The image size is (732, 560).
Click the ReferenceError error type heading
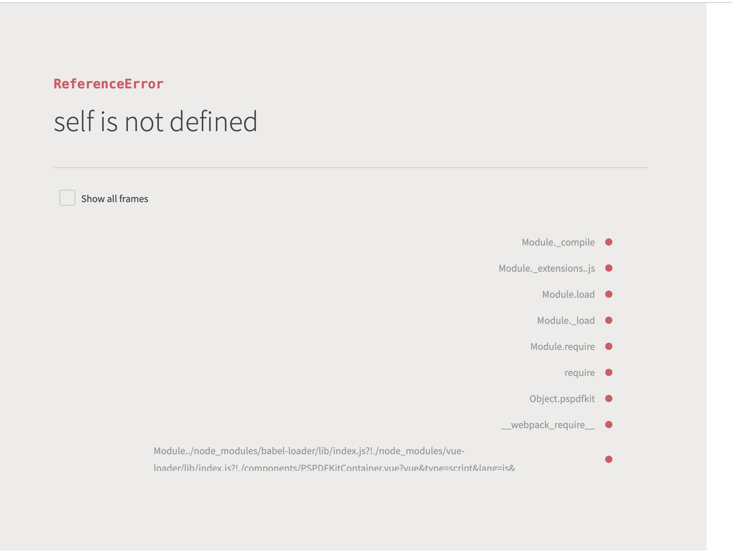coord(108,84)
